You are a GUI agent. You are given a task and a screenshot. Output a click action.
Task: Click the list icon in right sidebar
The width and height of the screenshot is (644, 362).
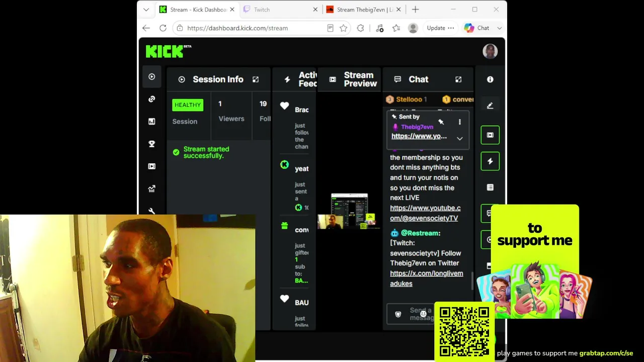point(490,187)
